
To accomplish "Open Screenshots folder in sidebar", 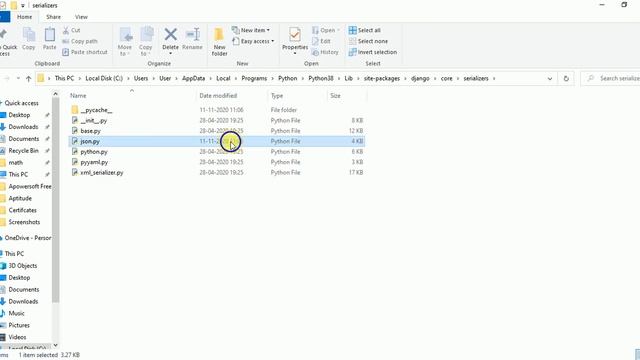I will point(24,222).
